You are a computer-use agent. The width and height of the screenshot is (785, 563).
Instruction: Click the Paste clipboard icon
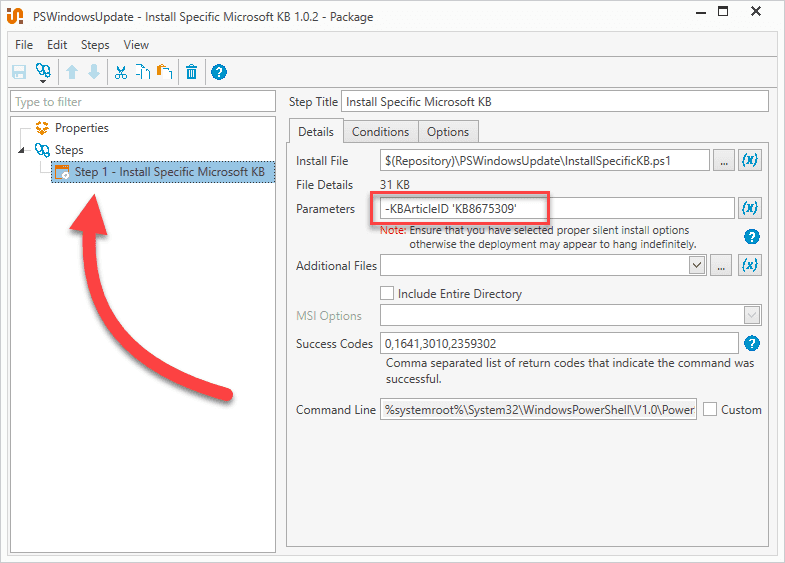(165, 72)
